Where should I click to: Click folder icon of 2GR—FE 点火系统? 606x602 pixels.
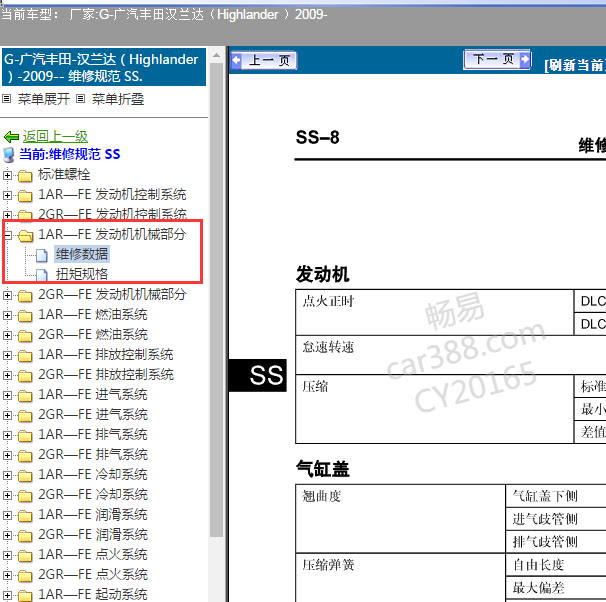(25, 576)
